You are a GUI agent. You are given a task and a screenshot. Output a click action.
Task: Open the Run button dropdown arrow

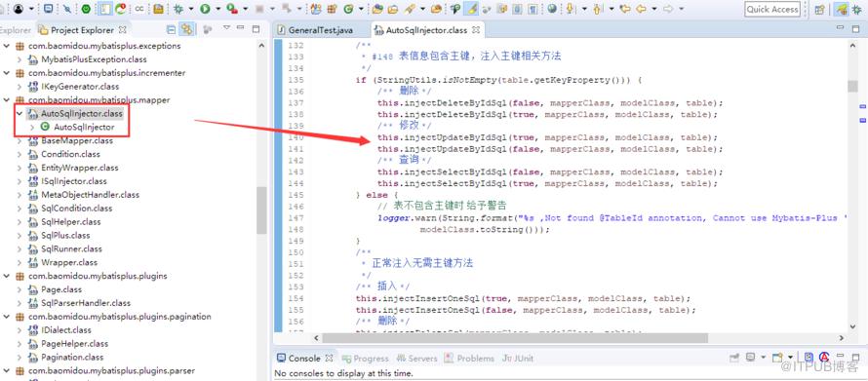(x=217, y=9)
